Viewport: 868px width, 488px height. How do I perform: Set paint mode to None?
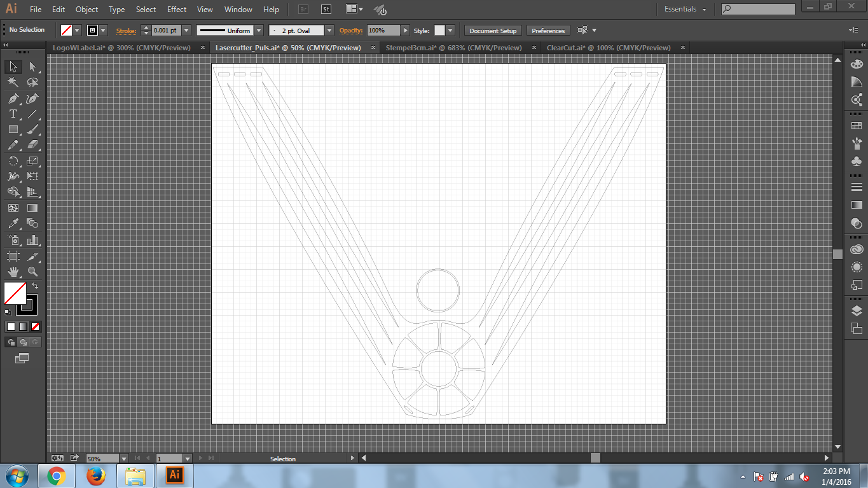(x=36, y=326)
